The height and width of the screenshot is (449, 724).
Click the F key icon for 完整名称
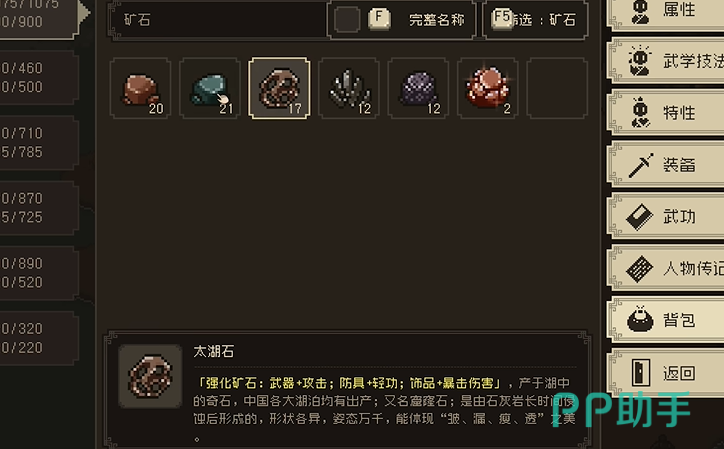click(379, 19)
